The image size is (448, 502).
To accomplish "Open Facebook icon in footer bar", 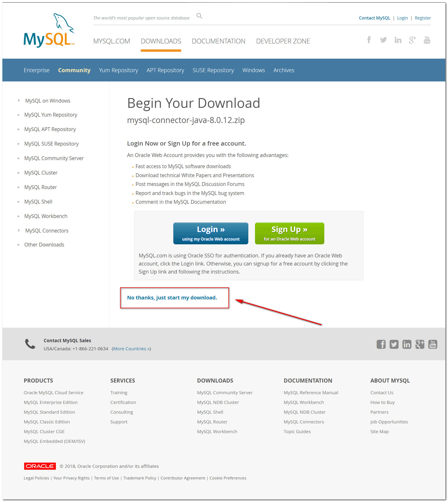I will (381, 344).
